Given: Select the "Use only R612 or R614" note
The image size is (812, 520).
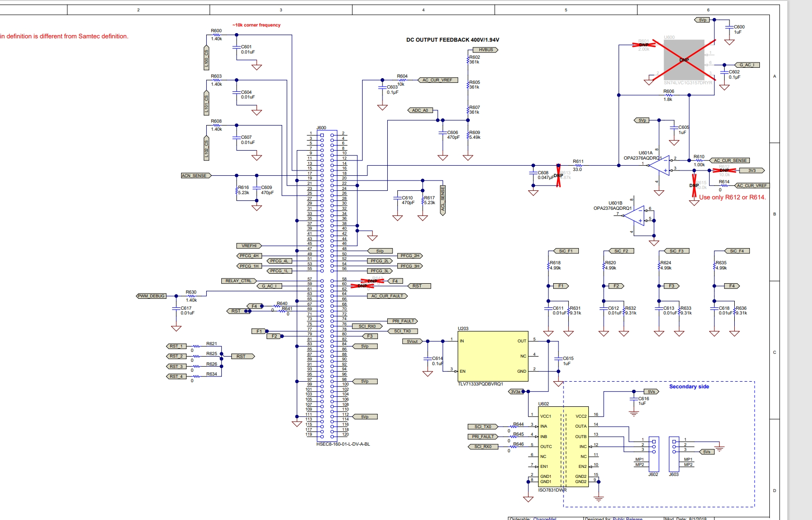Looking at the screenshot, I should click(732, 197).
